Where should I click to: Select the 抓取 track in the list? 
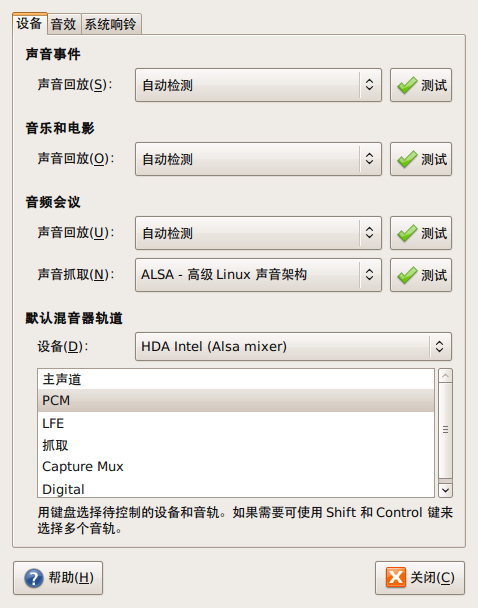[x=236, y=445]
